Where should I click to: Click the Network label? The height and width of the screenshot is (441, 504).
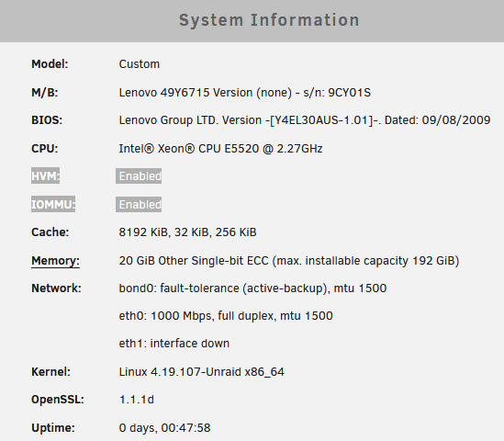click(56, 288)
